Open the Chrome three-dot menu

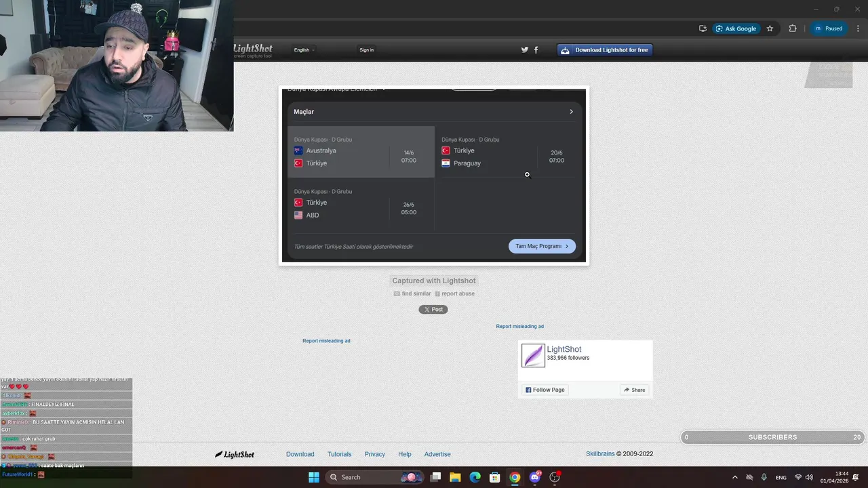click(859, 28)
